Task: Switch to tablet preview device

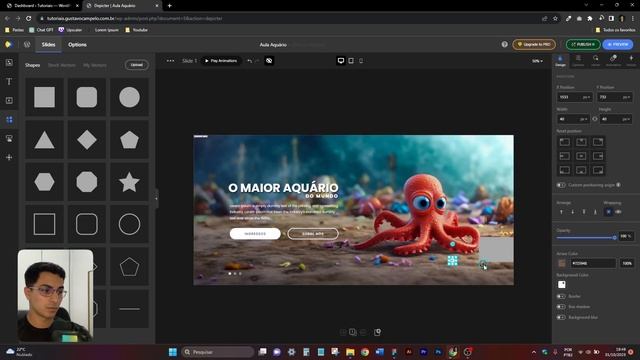Action: point(351,61)
